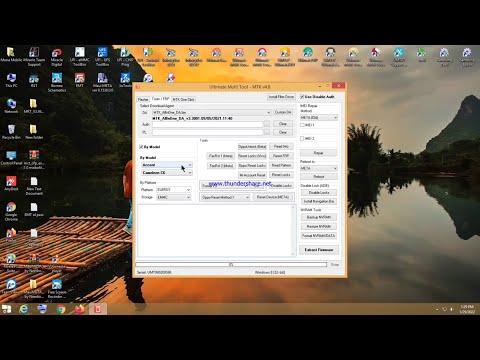Open the New Text Document file

pos(34,185)
